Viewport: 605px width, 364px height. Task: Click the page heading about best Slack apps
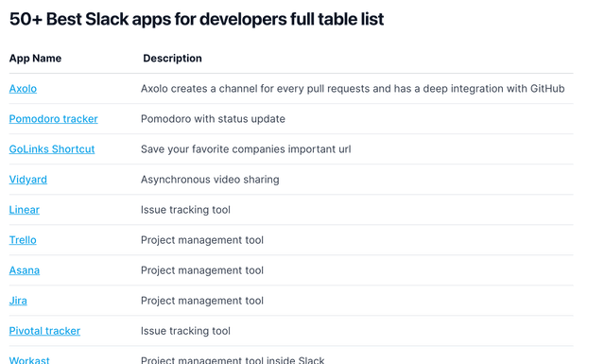tap(197, 19)
